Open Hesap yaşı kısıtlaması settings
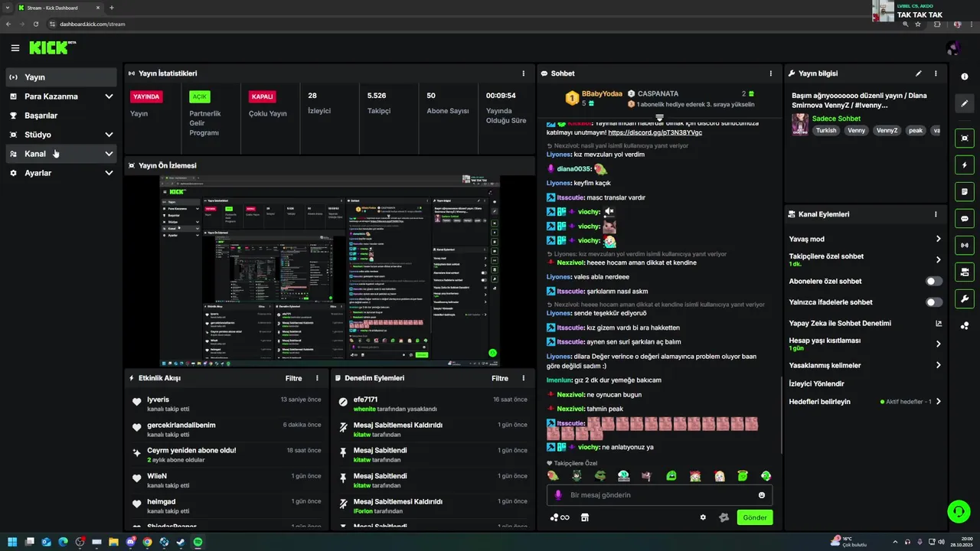Viewport: 980px width, 551px height. (x=865, y=344)
